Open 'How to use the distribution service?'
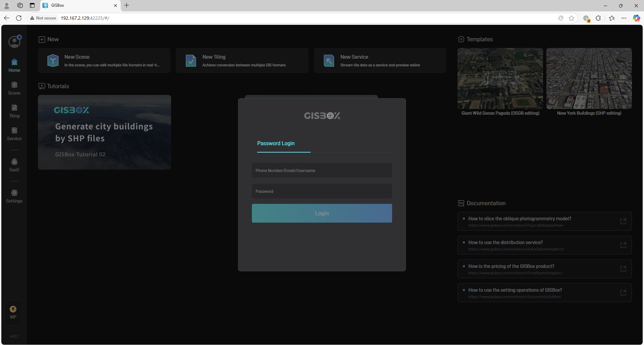The width and height of the screenshot is (644, 345). click(544, 245)
